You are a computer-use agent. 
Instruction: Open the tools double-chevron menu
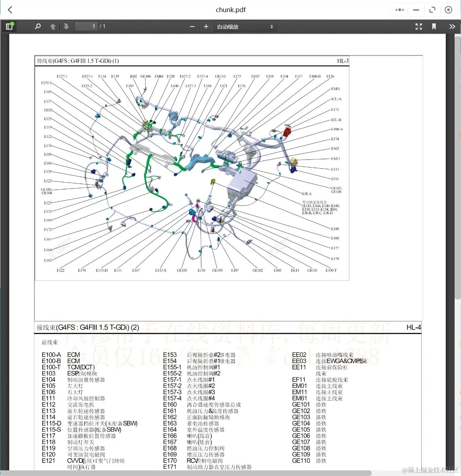pos(452,26)
